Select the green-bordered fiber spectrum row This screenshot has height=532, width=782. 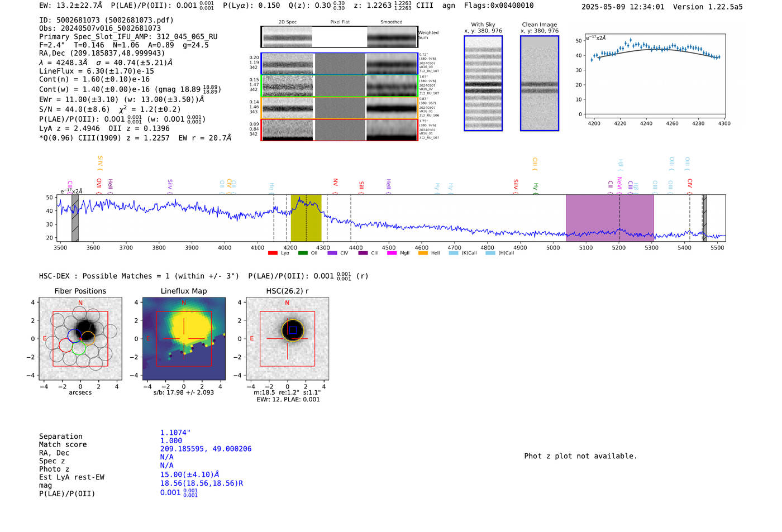pyautogui.click(x=339, y=85)
